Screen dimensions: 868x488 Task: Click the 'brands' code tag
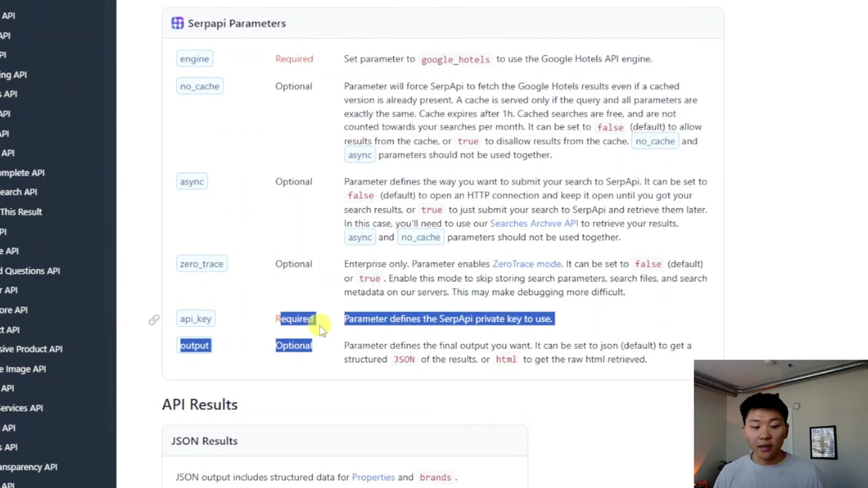click(435, 478)
